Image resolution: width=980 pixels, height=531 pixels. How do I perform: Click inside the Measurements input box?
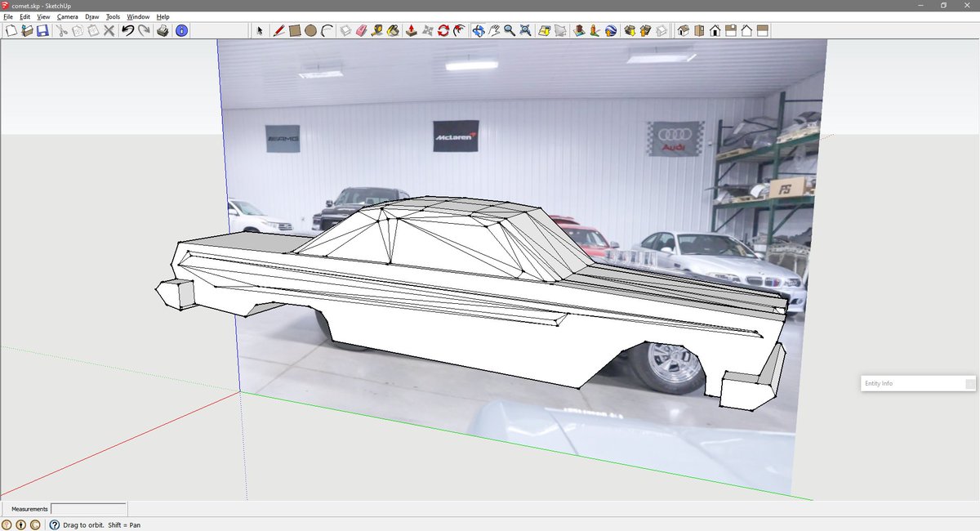coord(88,509)
